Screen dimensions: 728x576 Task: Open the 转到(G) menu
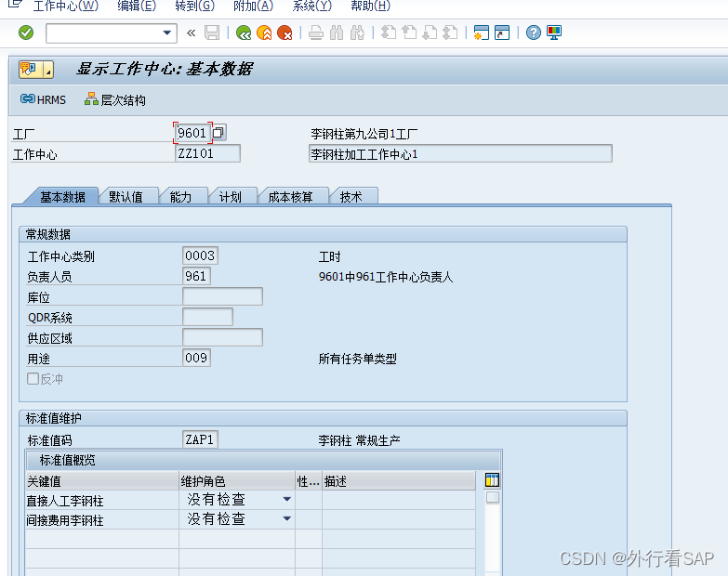pyautogui.click(x=193, y=7)
